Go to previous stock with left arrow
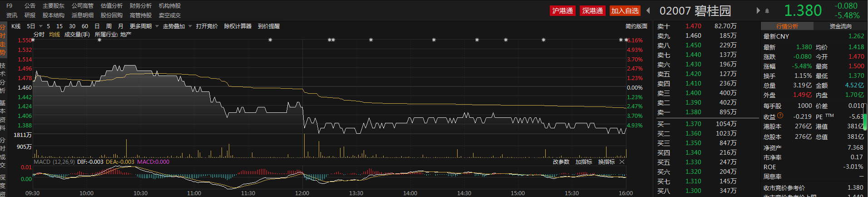Image resolution: width=868 pixels, height=197 pixels. click(x=648, y=10)
